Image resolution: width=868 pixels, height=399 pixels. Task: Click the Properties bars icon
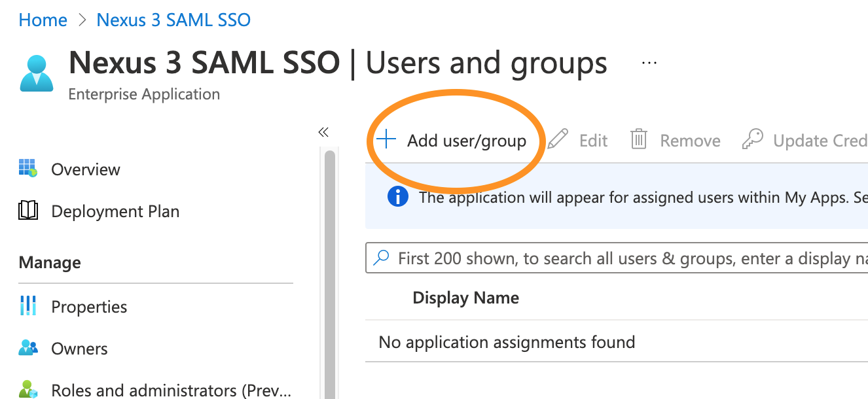(x=28, y=306)
